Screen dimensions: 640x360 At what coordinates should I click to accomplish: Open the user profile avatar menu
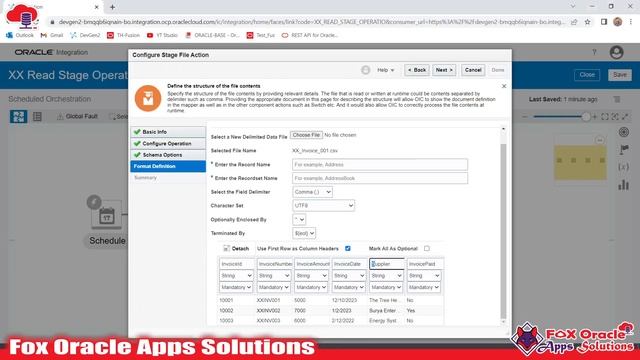[616, 52]
